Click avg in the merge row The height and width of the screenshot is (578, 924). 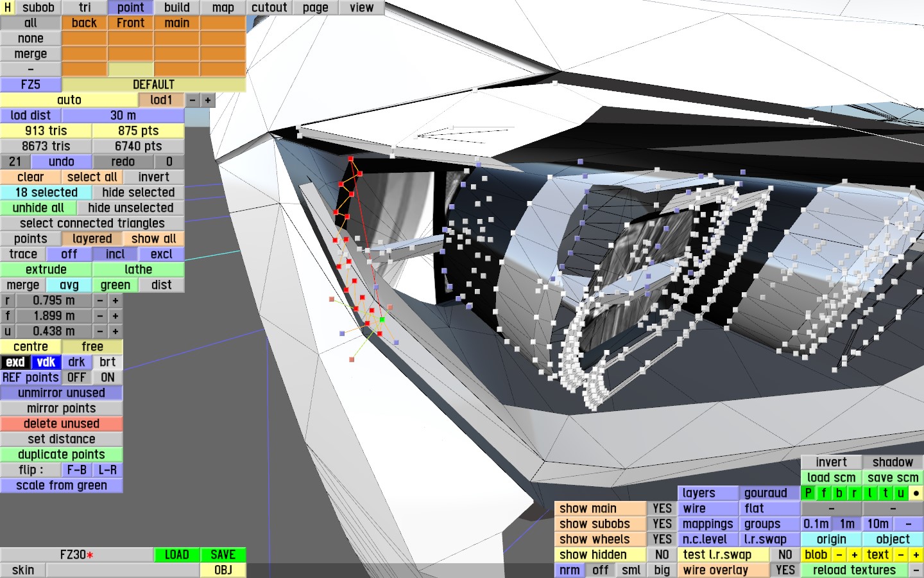69,285
